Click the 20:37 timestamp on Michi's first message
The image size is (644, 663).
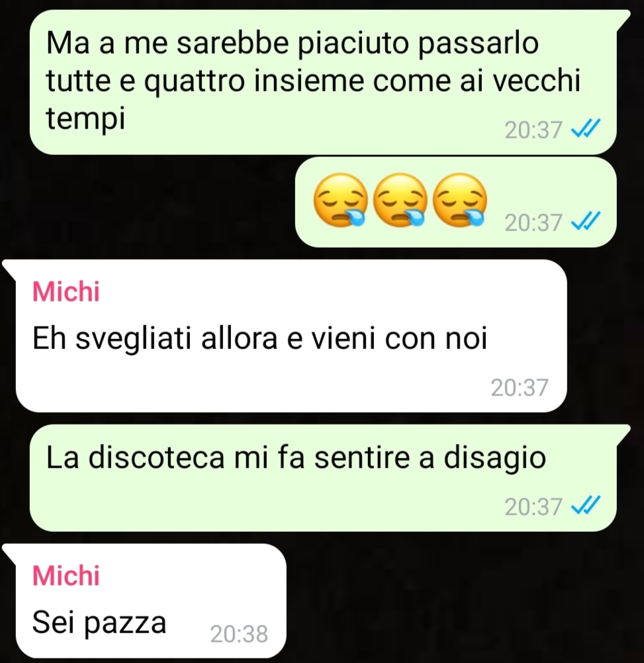tap(520, 387)
